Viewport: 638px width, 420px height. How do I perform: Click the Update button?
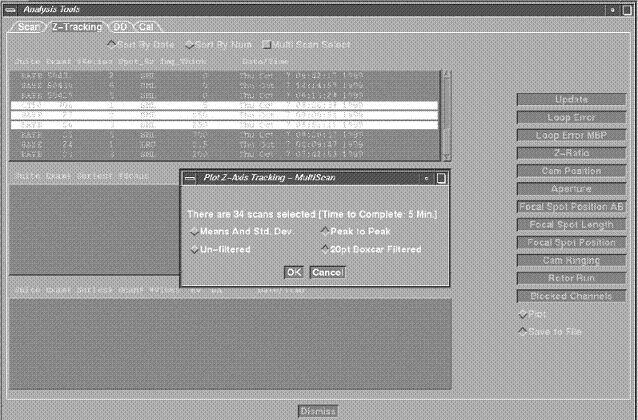point(571,100)
